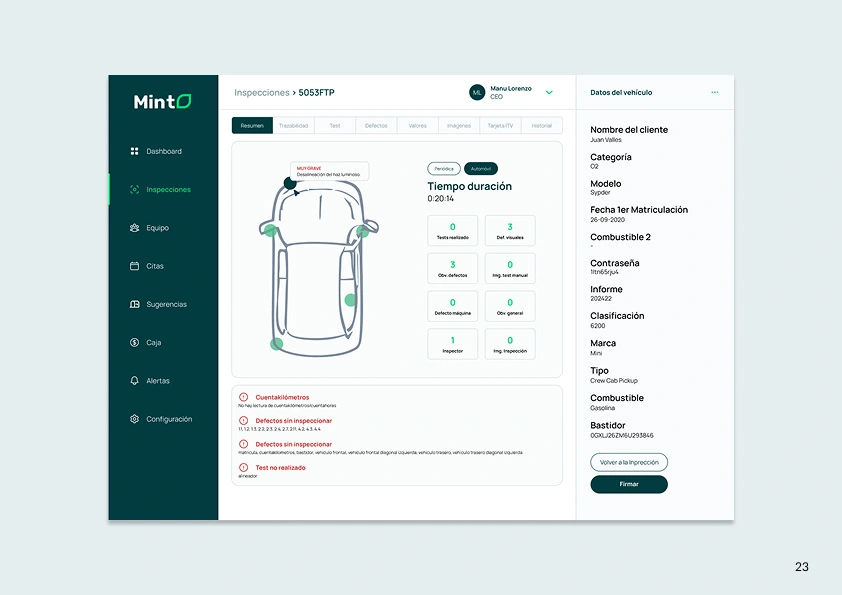The height and width of the screenshot is (595, 842).
Task: Open the Inspector tile
Action: (x=453, y=344)
